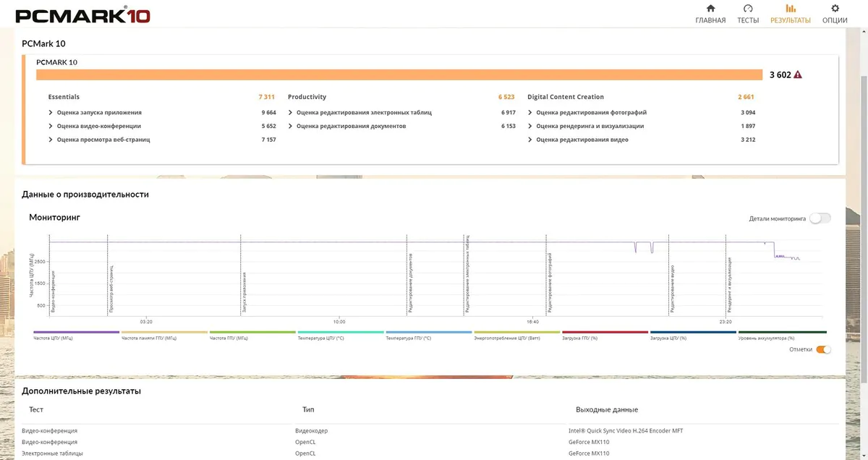
Task: Click the Видеокодер cell
Action: 311,430
